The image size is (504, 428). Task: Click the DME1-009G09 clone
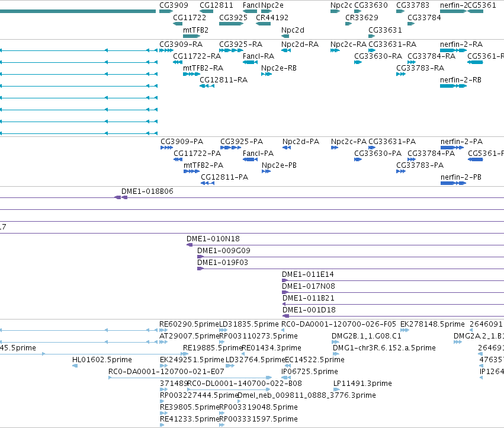click(x=351, y=257)
